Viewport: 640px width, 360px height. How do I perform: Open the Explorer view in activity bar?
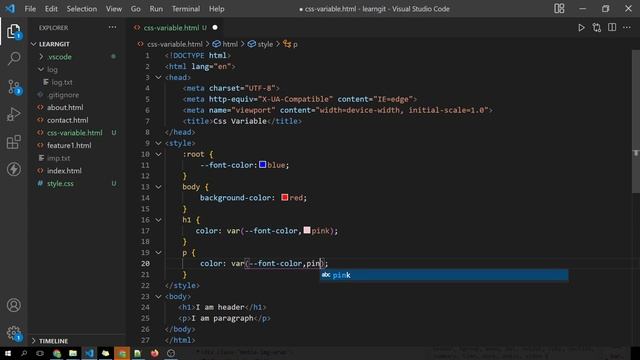[x=13, y=31]
